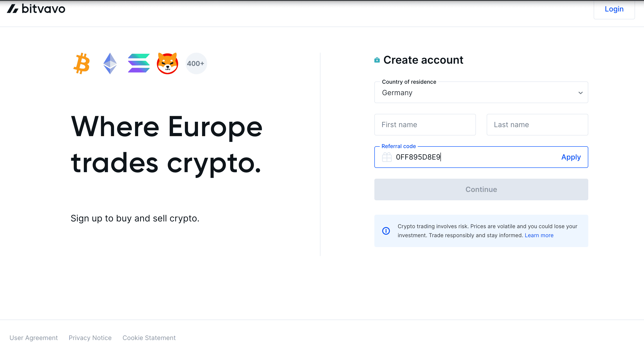The width and height of the screenshot is (644, 356).
Task: Open the User Agreement page
Action: pos(33,338)
